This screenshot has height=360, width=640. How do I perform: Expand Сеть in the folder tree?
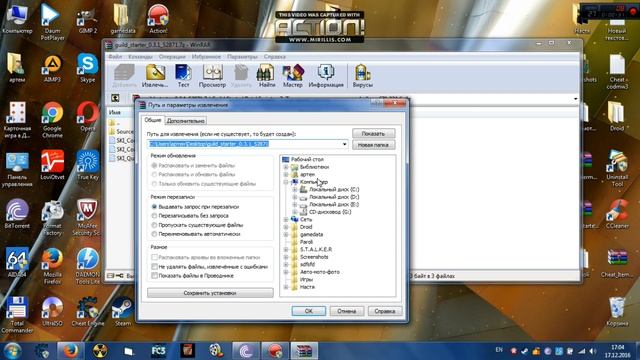(286, 220)
